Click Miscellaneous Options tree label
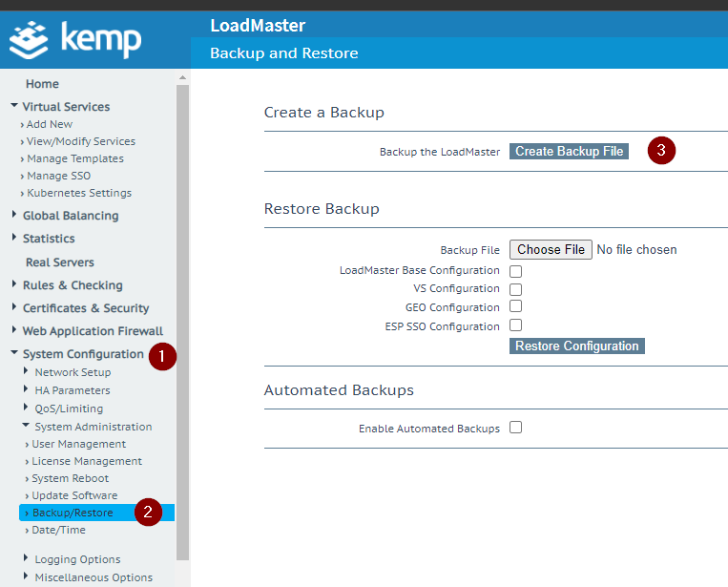Image resolution: width=728 pixels, height=587 pixels. point(94,577)
